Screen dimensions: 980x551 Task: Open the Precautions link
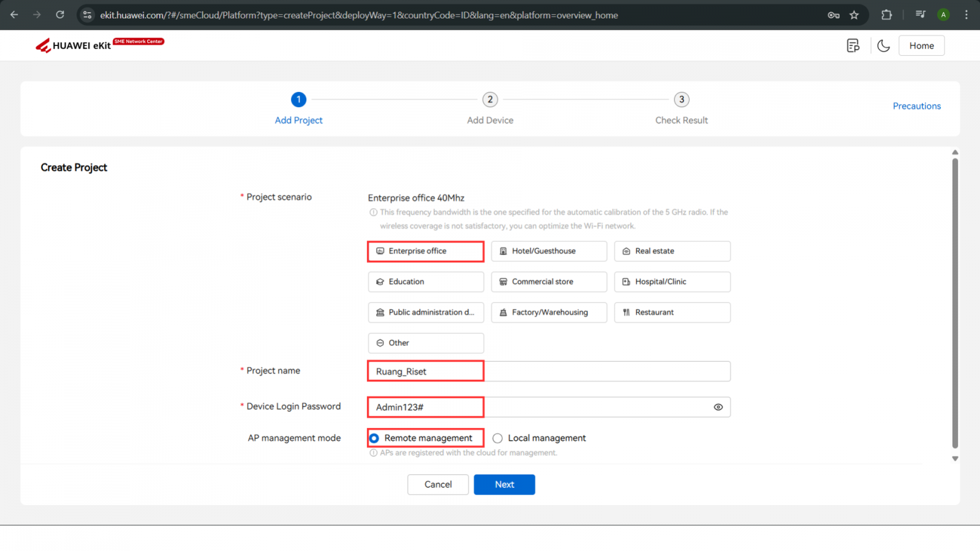click(x=916, y=106)
